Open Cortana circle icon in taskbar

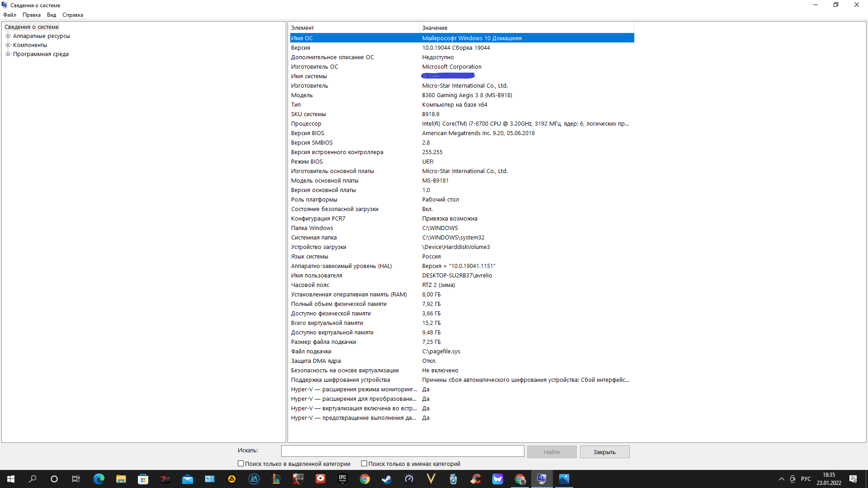[54, 479]
